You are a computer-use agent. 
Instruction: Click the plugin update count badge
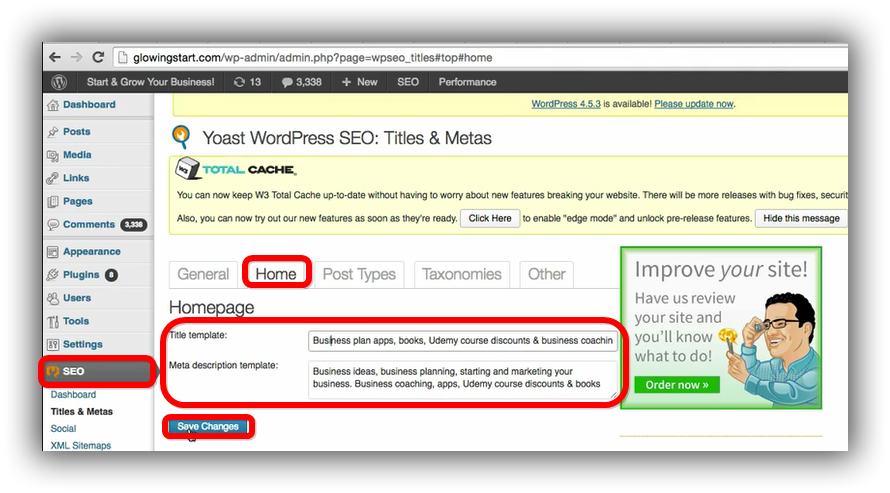111,275
